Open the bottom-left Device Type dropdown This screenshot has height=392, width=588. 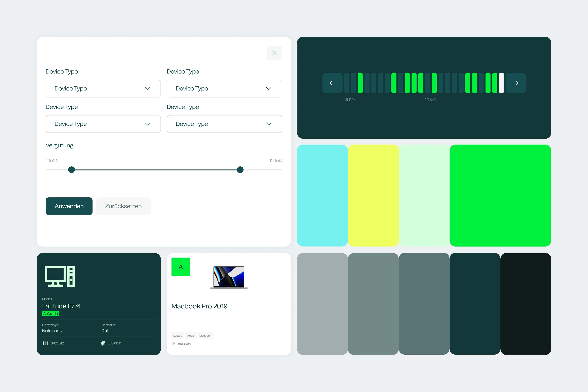[103, 124]
